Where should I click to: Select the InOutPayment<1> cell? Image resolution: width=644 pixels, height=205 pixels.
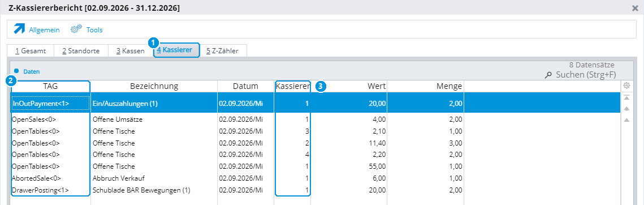tap(50, 104)
